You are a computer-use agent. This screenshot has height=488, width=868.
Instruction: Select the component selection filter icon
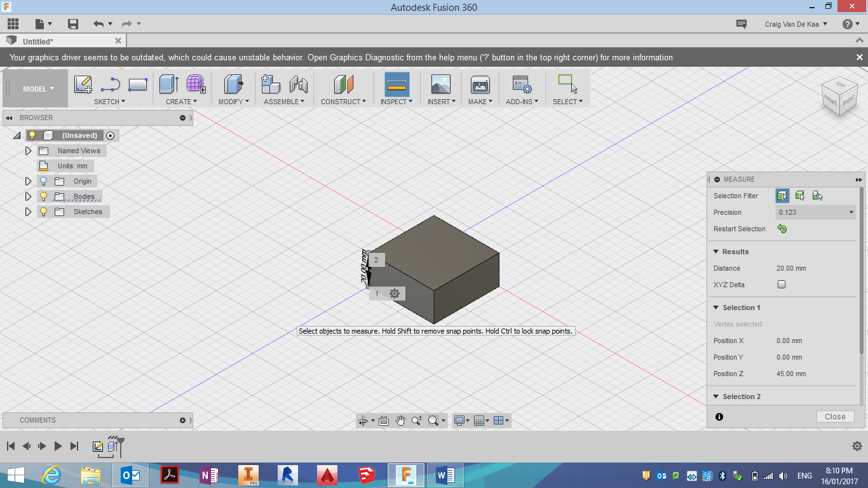click(x=818, y=196)
